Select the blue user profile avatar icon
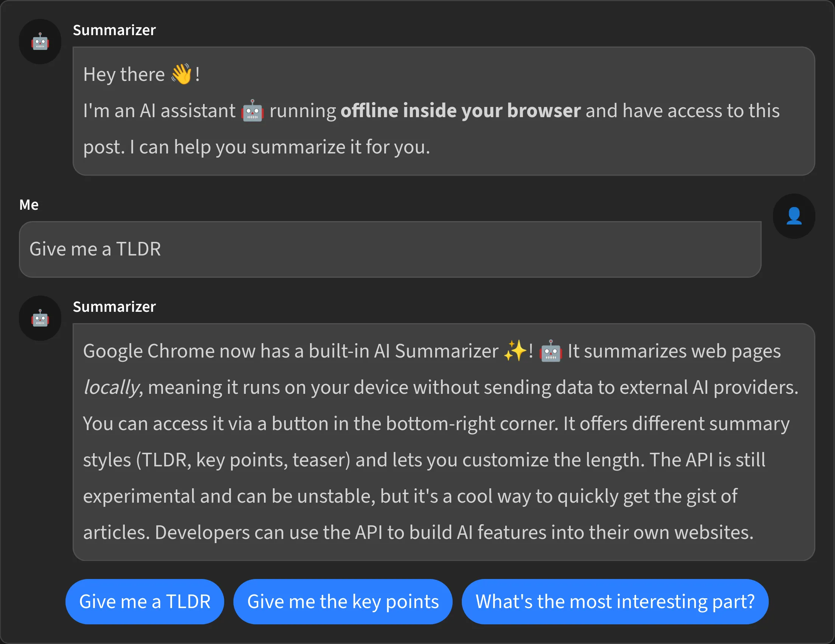This screenshot has width=835, height=644. click(x=794, y=216)
